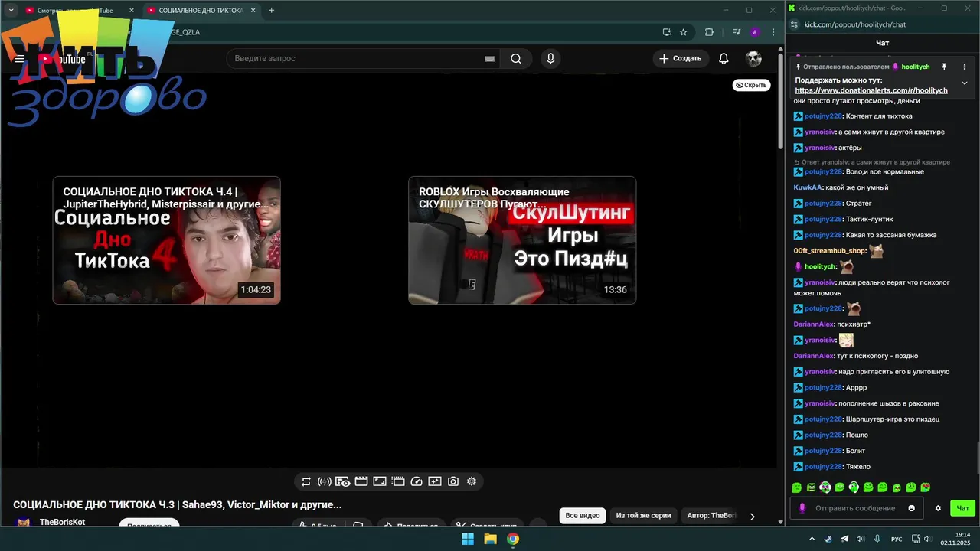980x551 pixels.
Task: Click '00ft_streamhub_shop' username in chat
Action: coord(830,251)
